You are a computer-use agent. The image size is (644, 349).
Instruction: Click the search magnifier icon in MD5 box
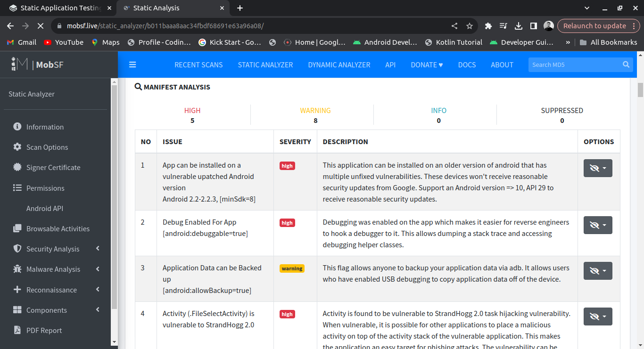click(x=626, y=65)
